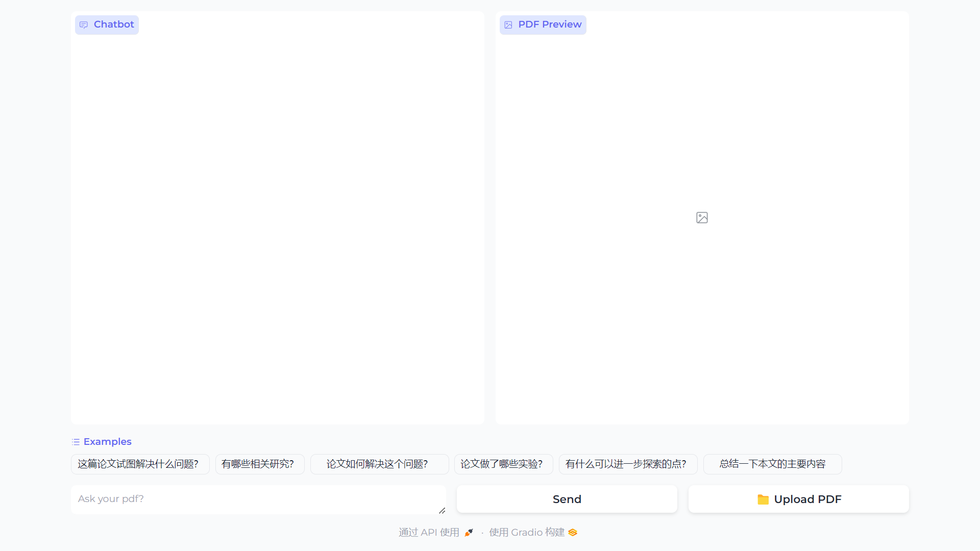
Task: Select example 总结一下本文的主要内容
Action: coord(773,464)
